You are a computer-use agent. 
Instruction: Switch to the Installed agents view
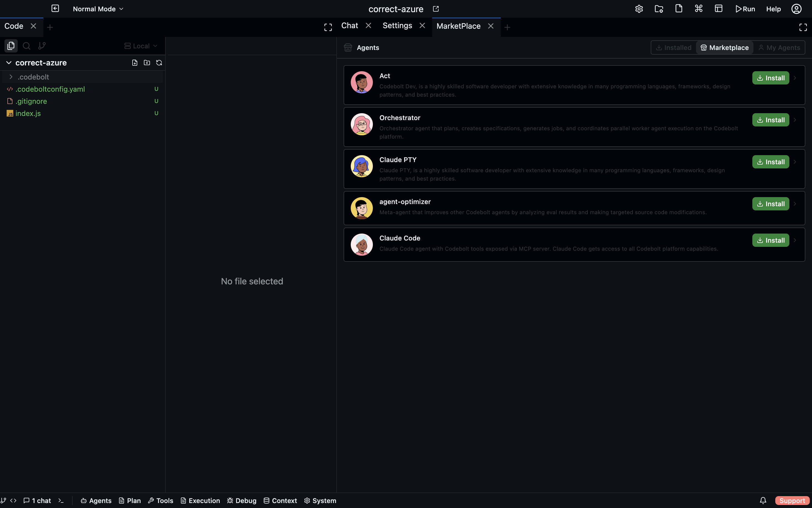(x=674, y=48)
